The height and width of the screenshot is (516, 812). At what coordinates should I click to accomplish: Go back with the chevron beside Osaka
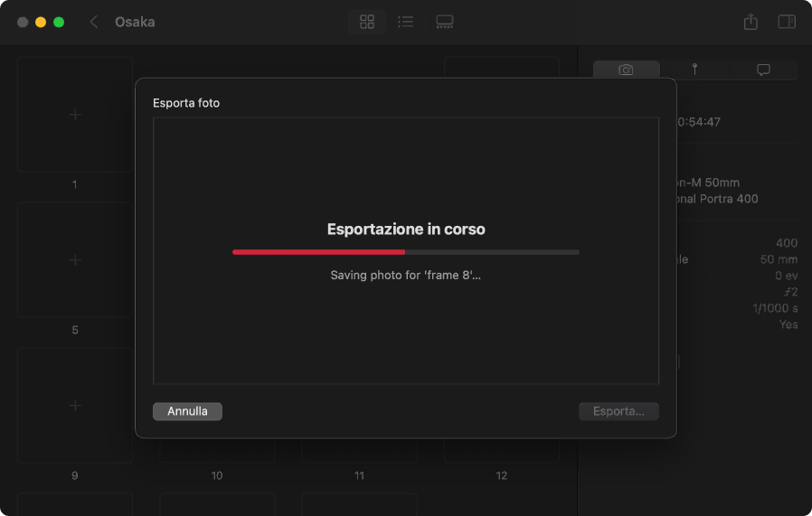[x=94, y=22]
